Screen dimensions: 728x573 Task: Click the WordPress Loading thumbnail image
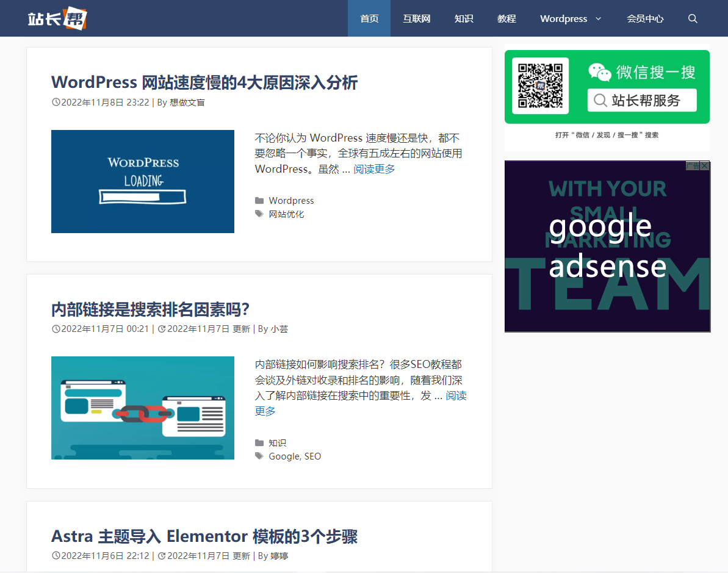point(143,182)
